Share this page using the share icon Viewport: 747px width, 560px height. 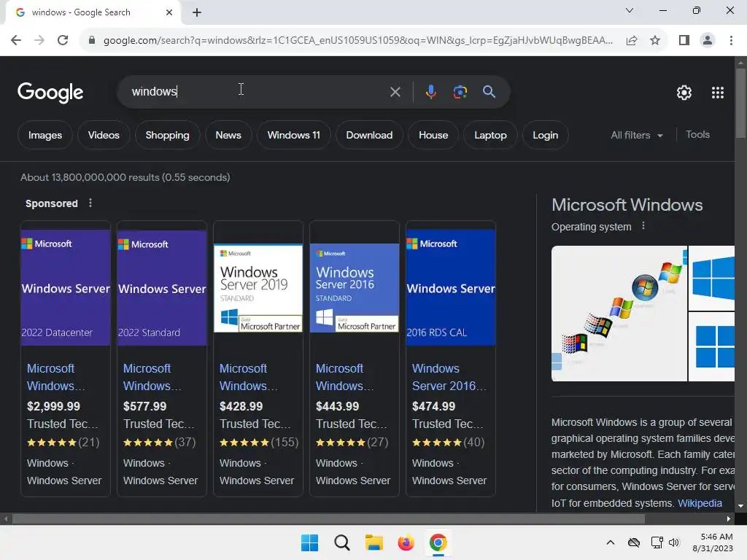click(632, 40)
